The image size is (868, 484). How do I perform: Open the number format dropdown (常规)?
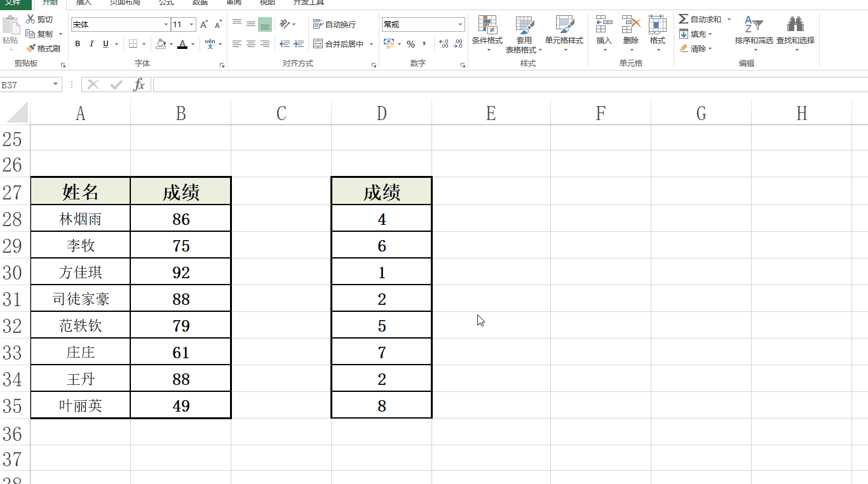point(460,25)
